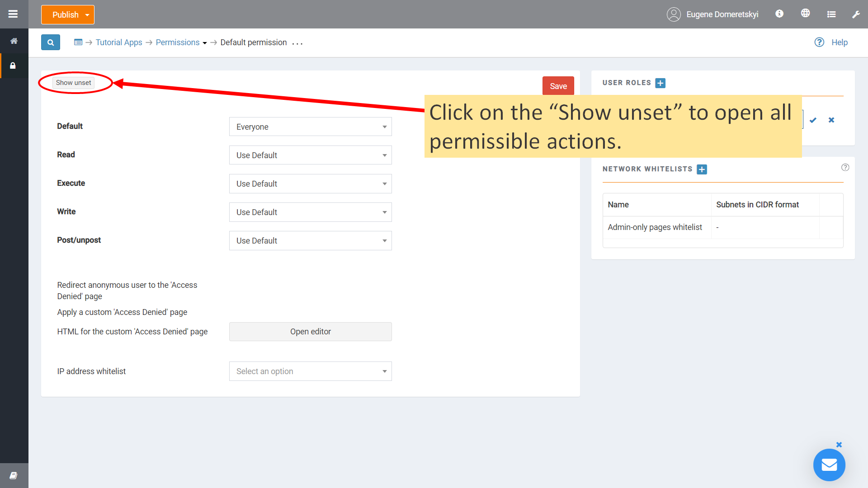Go to Tutorial Apps breadcrumb
This screenshot has width=868, height=488.
coord(119,42)
